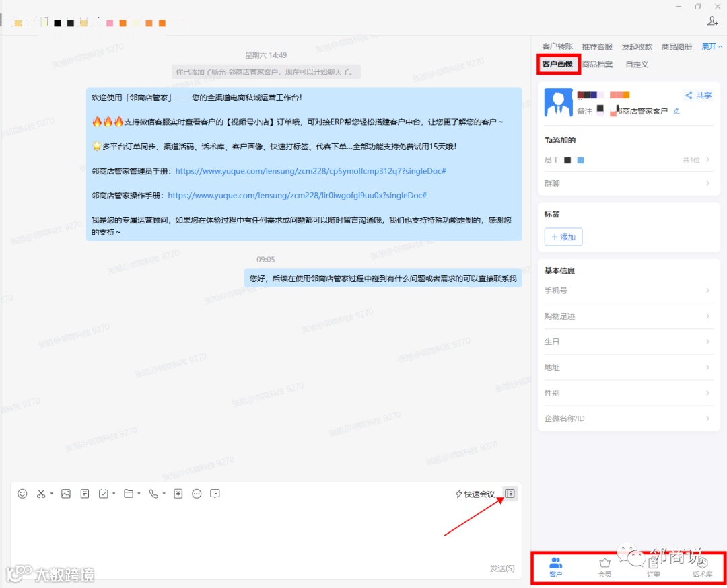Click the customer avatar image
727x588 pixels.
pyautogui.click(x=558, y=102)
